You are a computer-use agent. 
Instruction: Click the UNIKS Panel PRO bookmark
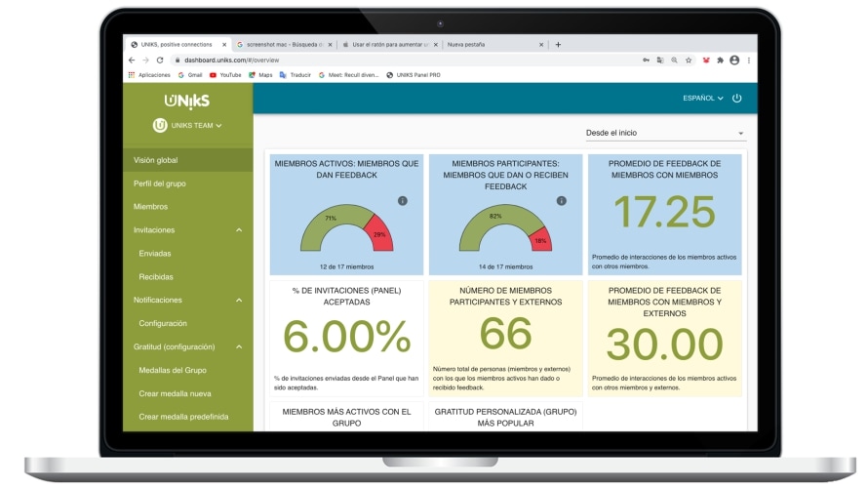(414, 75)
